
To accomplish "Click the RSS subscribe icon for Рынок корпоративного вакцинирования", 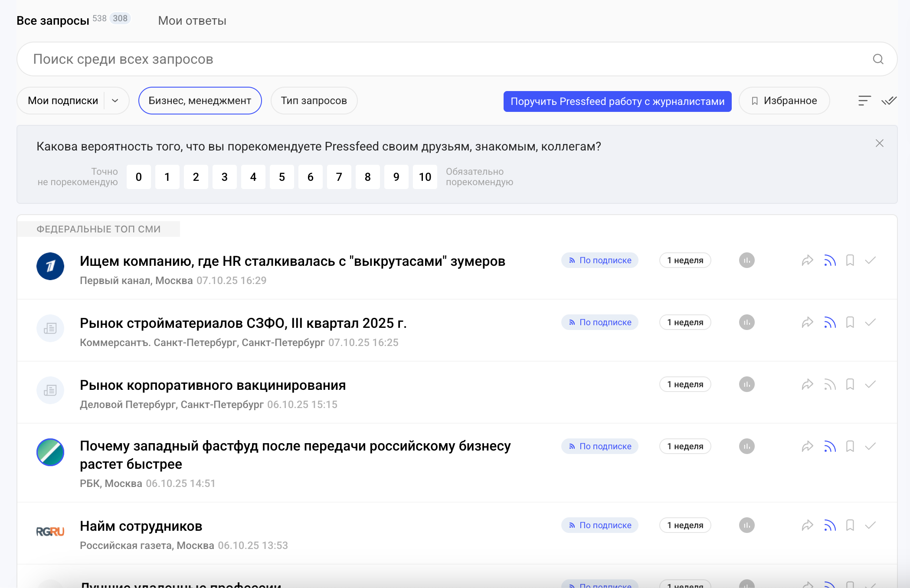I will pyautogui.click(x=830, y=385).
